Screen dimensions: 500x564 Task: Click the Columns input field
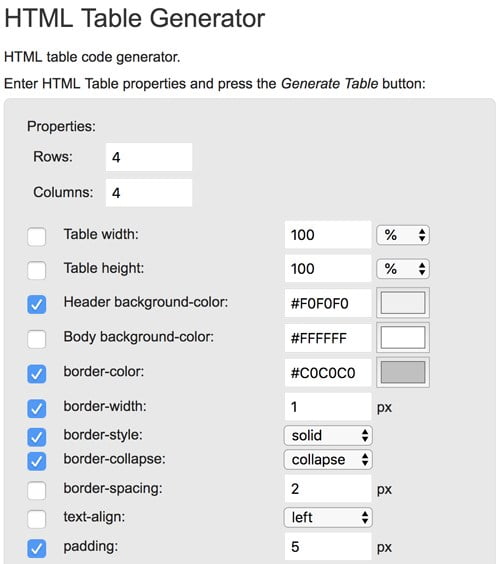[x=149, y=193]
